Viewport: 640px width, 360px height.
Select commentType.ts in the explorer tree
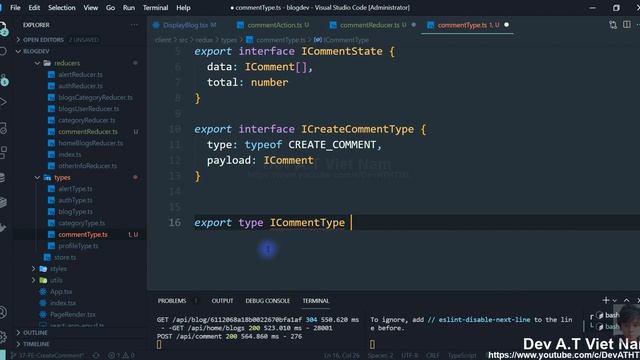(83, 235)
